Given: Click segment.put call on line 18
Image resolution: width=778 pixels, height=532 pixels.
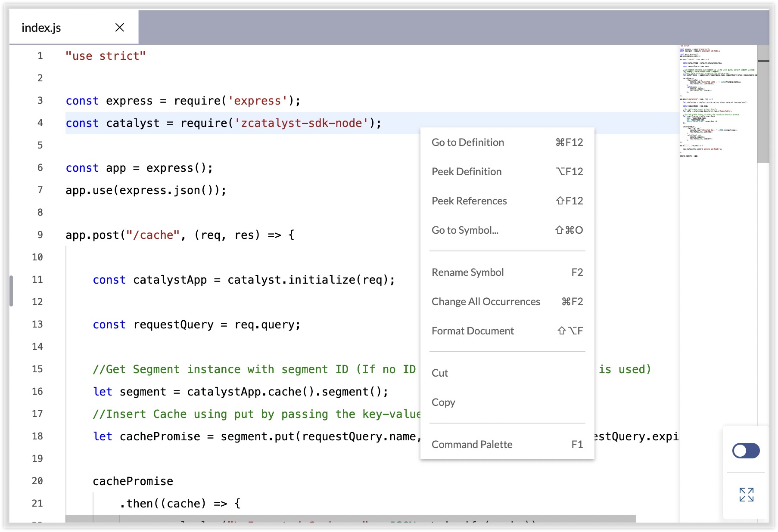Looking at the screenshot, I should coord(258,436).
